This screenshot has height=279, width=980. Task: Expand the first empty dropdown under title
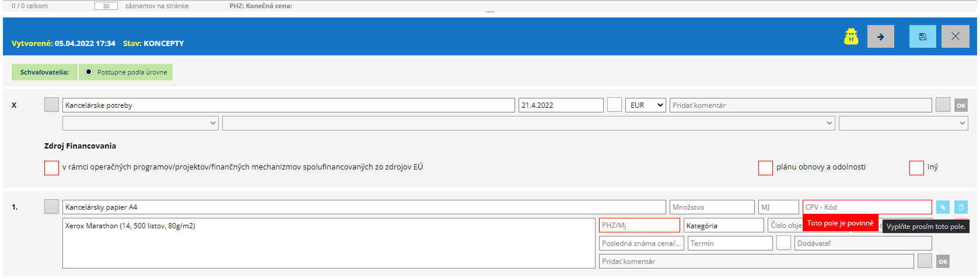pos(140,123)
